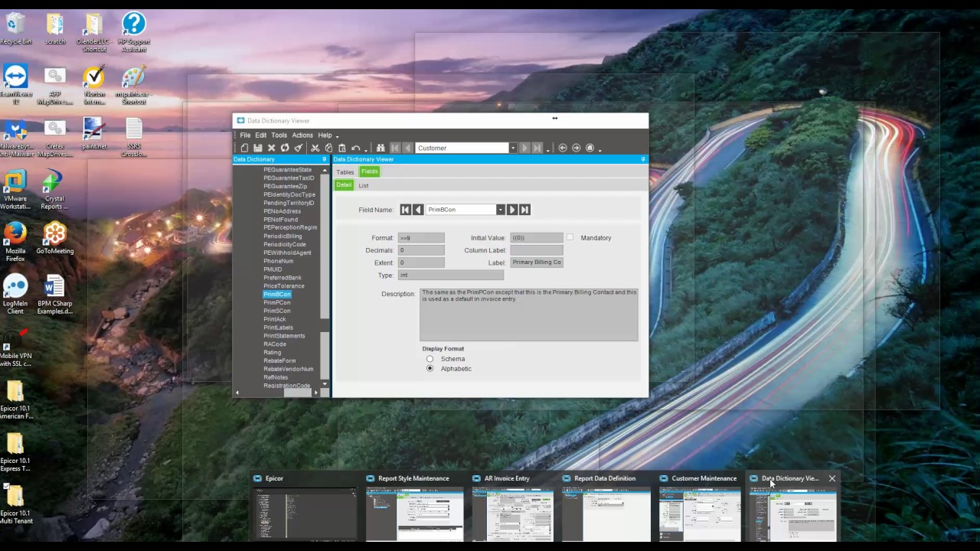This screenshot has width=980, height=551.
Task: Select the Schema display format radio
Action: (x=430, y=359)
